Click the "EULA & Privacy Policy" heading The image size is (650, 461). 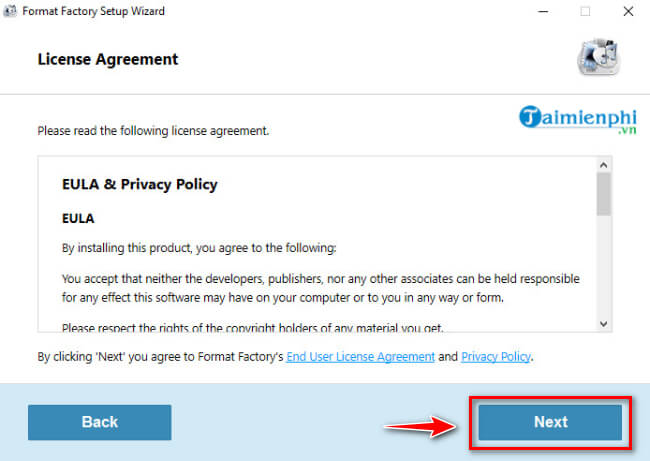click(x=140, y=185)
